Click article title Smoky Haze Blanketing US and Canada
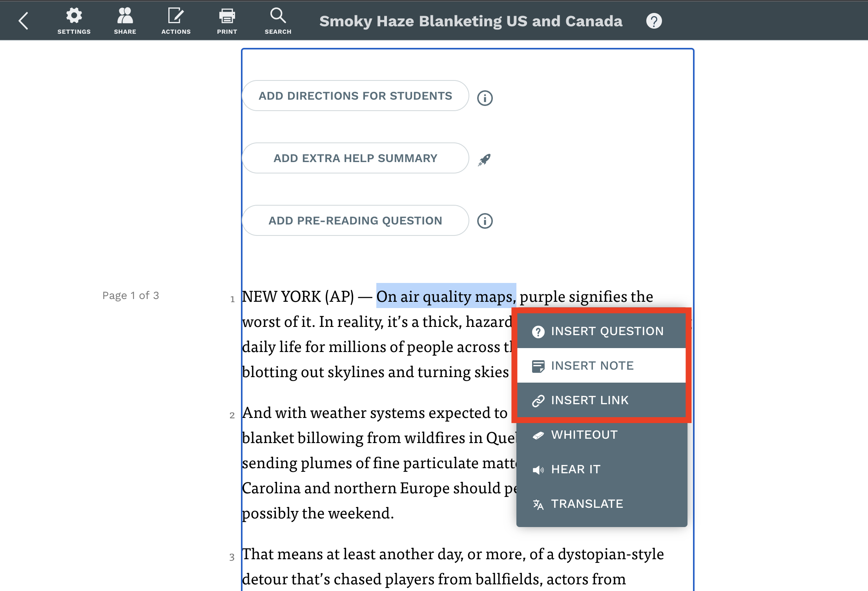The image size is (868, 591). click(x=471, y=21)
